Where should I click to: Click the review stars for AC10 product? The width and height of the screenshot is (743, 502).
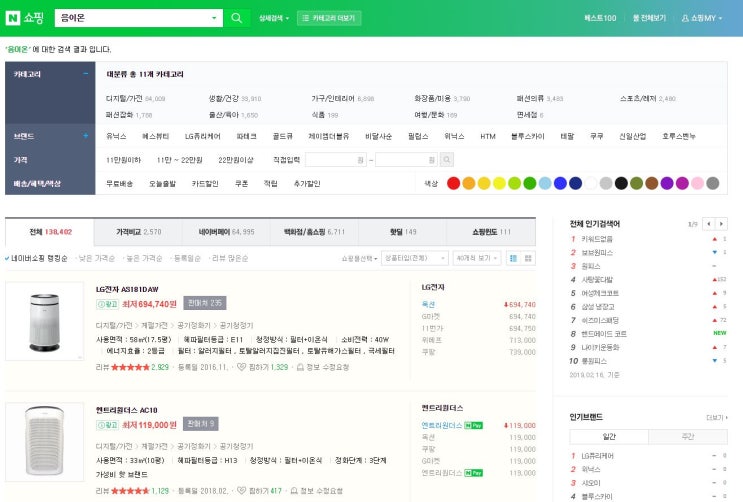tap(130, 491)
